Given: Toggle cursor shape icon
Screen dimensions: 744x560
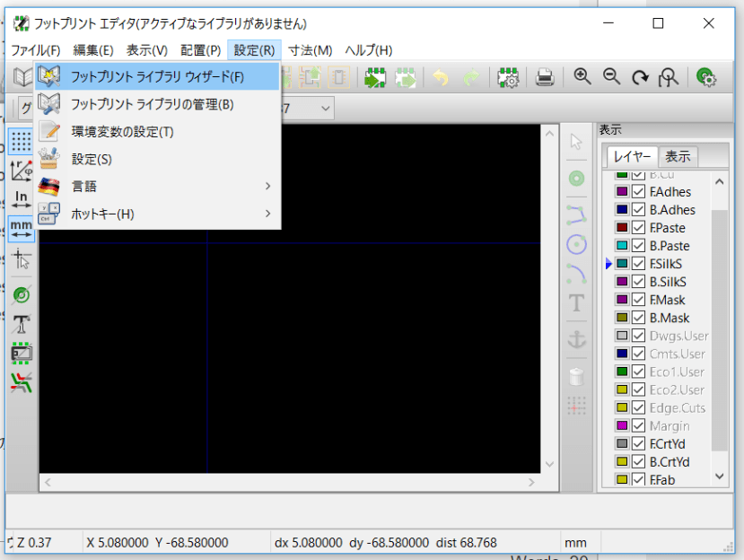Looking at the screenshot, I should click(x=21, y=258).
